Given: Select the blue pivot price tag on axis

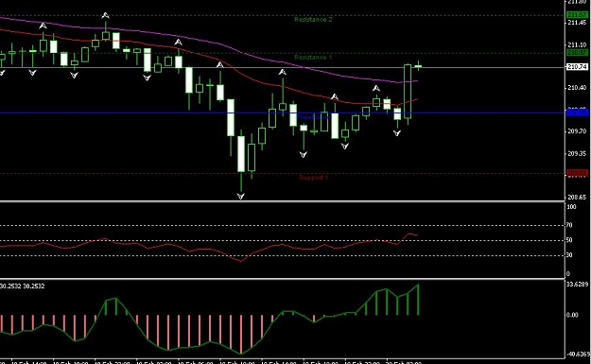Looking at the screenshot, I should (577, 113).
